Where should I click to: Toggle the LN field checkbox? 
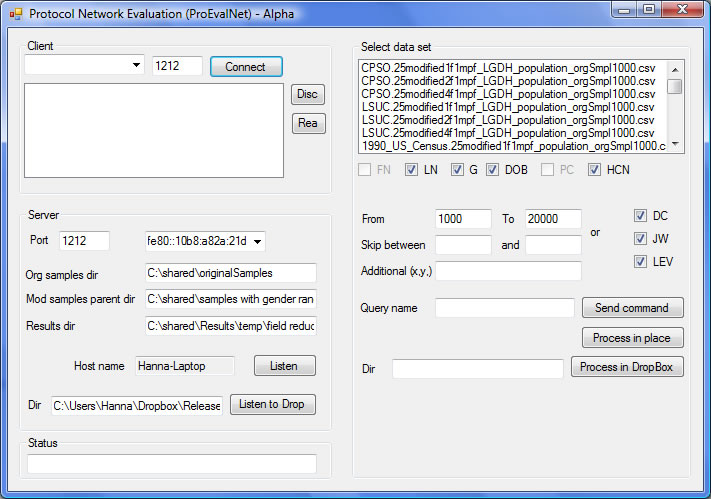click(x=411, y=170)
